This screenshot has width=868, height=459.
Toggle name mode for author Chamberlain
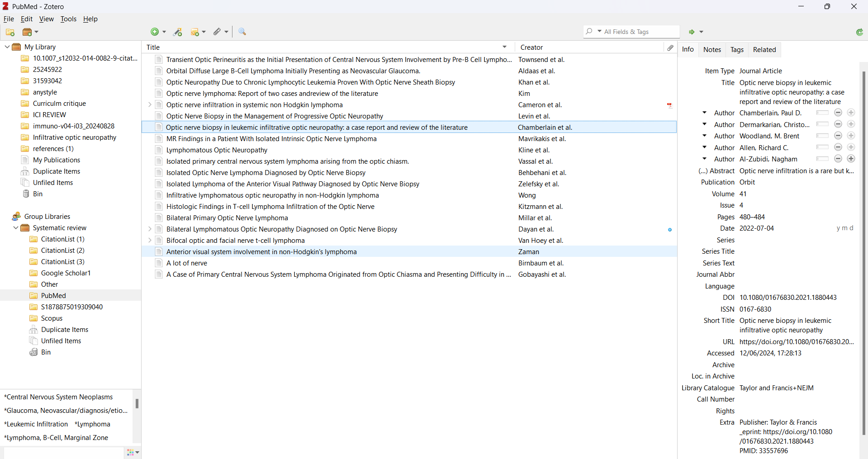click(822, 113)
